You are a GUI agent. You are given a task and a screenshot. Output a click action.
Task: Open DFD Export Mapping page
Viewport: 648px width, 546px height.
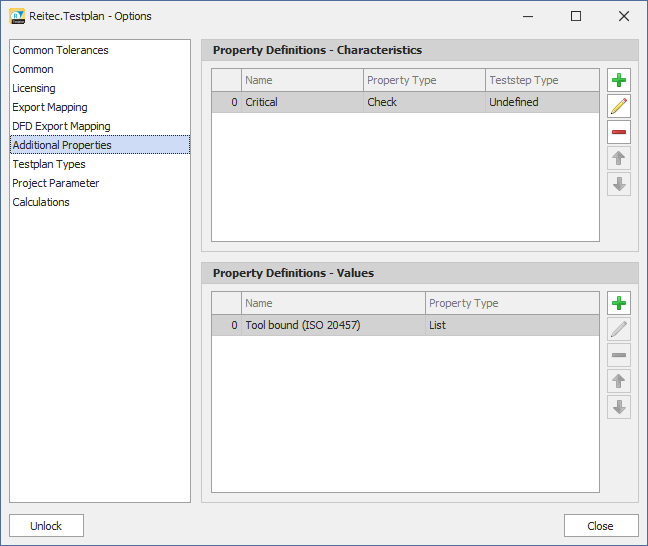[x=61, y=126]
